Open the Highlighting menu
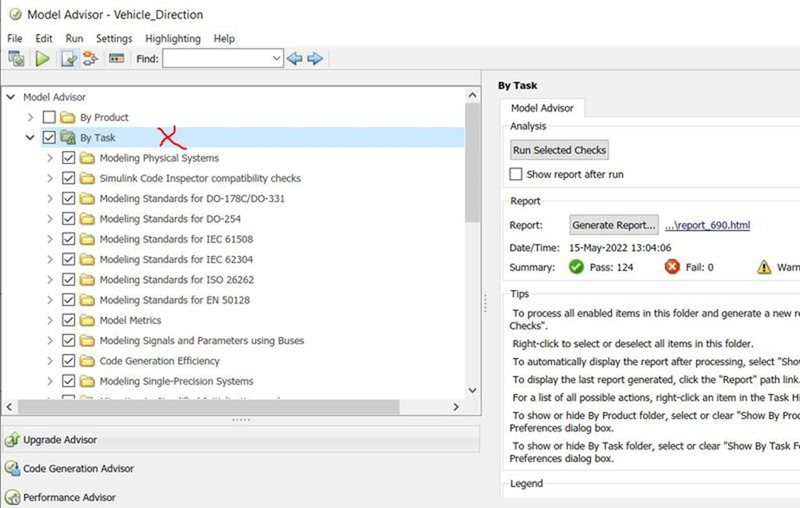This screenshot has height=508, width=800. click(x=173, y=39)
